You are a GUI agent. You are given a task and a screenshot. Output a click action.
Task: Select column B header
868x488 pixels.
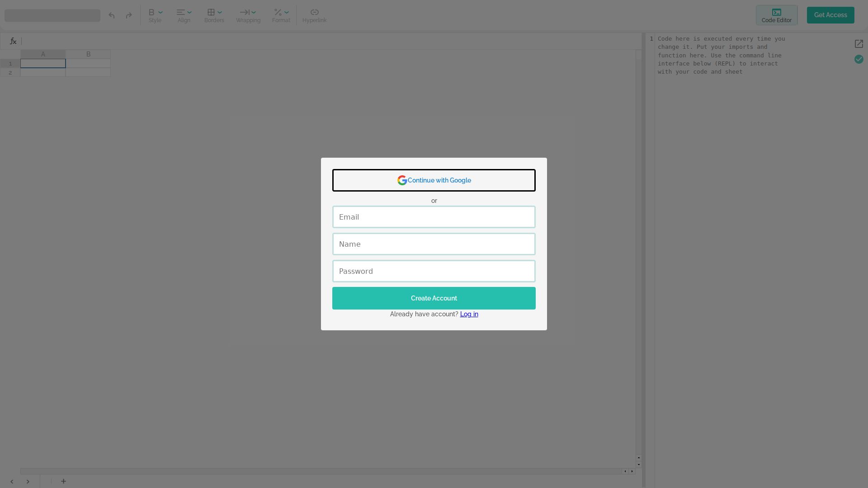point(88,54)
